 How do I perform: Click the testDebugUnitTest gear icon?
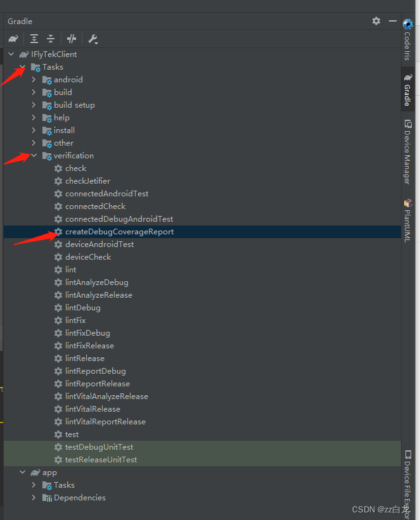pos(58,447)
